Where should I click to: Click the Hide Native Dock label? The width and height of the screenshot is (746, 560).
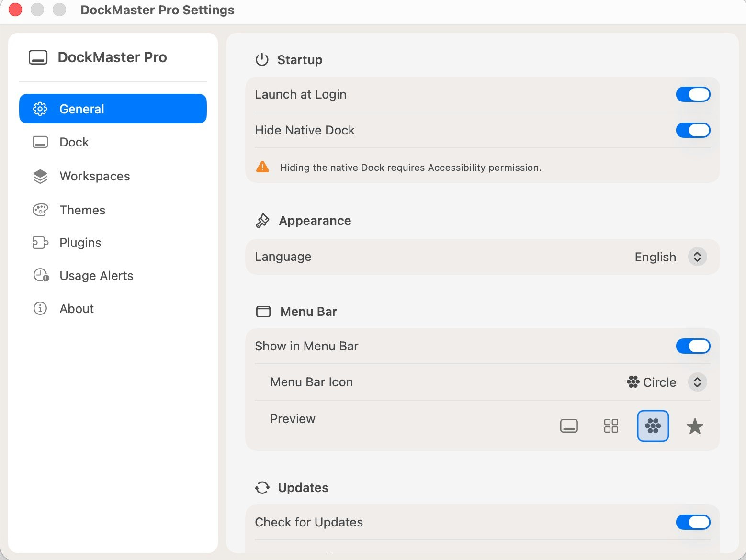click(305, 130)
